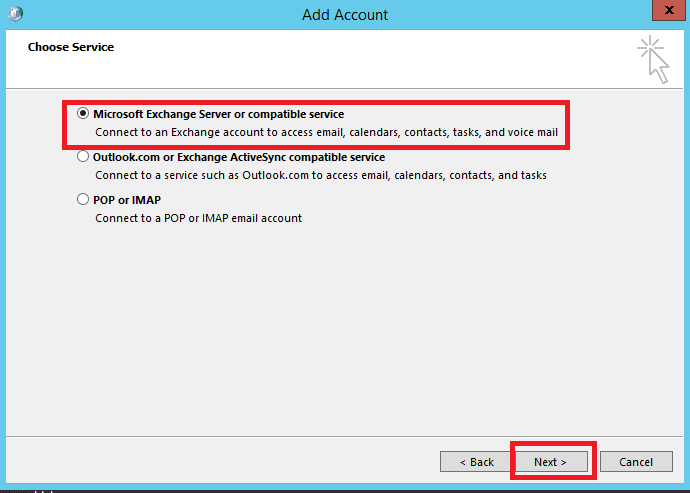Select the POP or IMAP radio button
Screen dimensions: 690x493
pyautogui.click(x=83, y=199)
